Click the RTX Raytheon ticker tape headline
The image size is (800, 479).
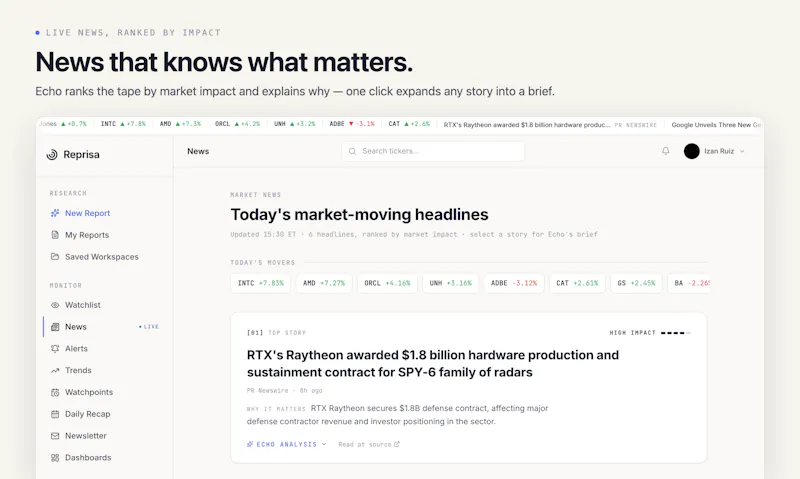527,124
